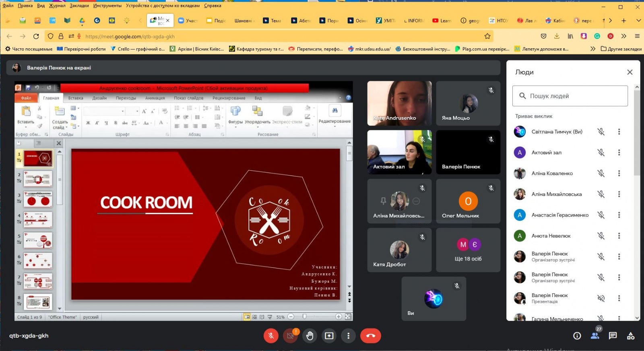Start presenting your screen in Meet
The width and height of the screenshot is (644, 351).
tap(329, 336)
